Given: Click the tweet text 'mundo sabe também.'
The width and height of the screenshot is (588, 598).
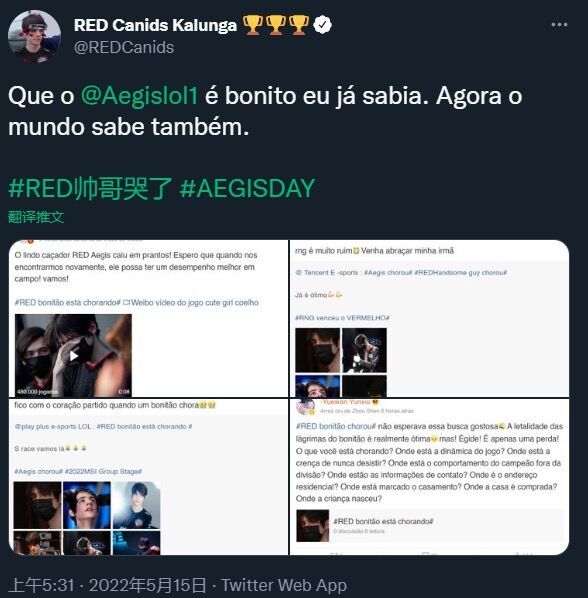Looking at the screenshot, I should click(129, 127).
